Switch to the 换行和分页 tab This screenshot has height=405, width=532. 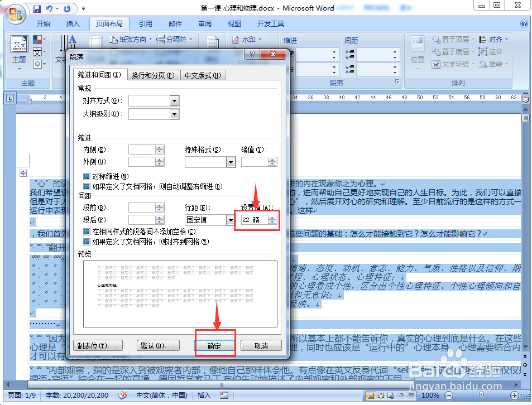point(152,74)
